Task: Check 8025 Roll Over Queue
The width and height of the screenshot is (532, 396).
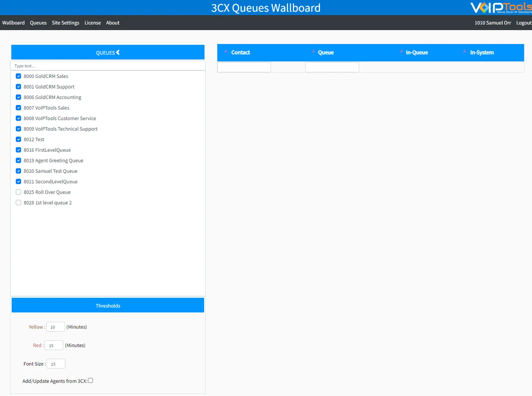Action: pos(18,192)
